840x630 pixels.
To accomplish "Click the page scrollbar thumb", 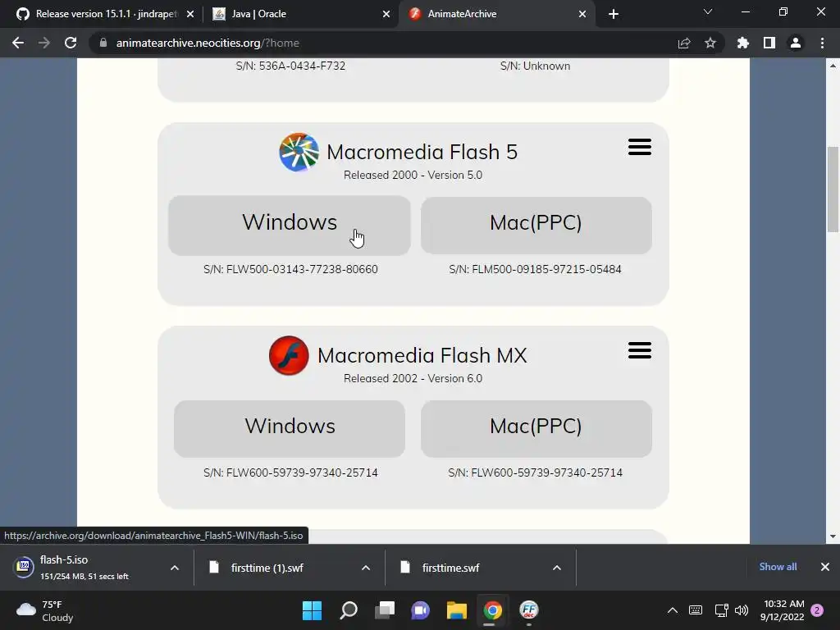I will pos(833,189).
